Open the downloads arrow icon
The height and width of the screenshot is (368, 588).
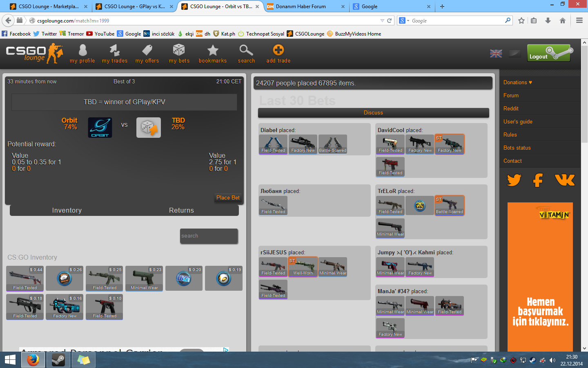point(548,20)
